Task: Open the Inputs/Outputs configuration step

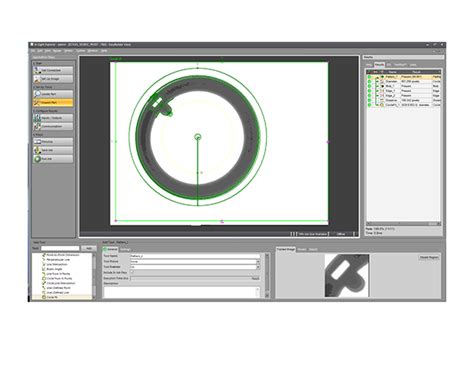Action: (53, 118)
